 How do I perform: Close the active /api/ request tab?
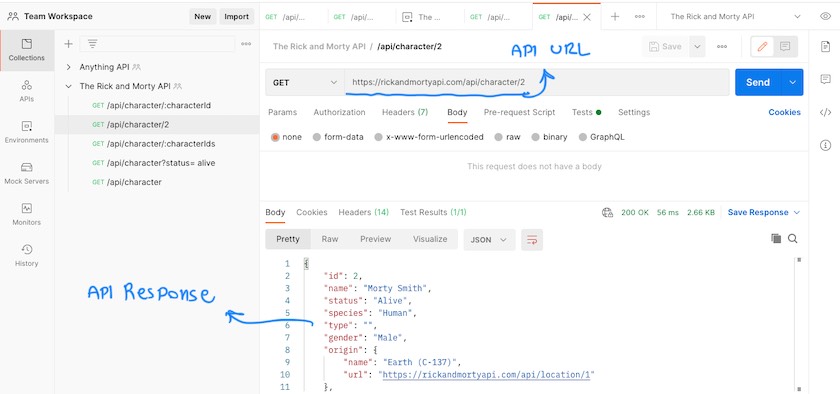coord(587,17)
